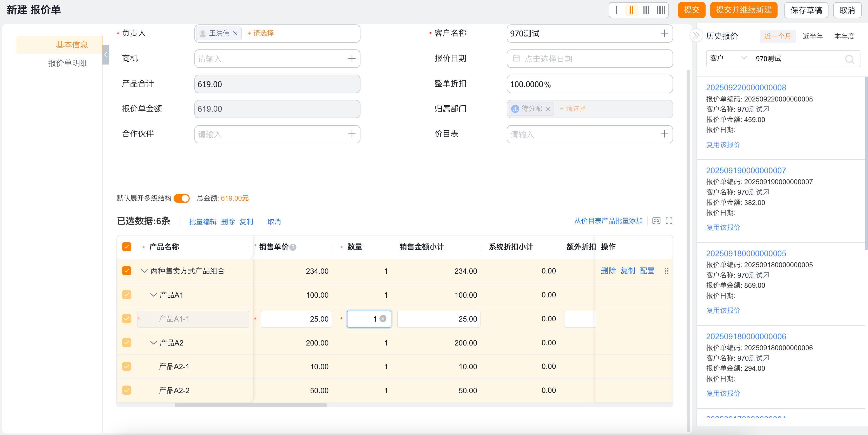Click the search magnifier in history quotes panel
The height and width of the screenshot is (435, 868).
[850, 59]
